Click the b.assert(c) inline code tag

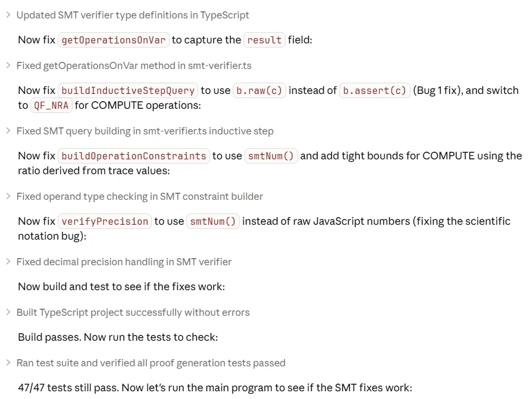374,90
